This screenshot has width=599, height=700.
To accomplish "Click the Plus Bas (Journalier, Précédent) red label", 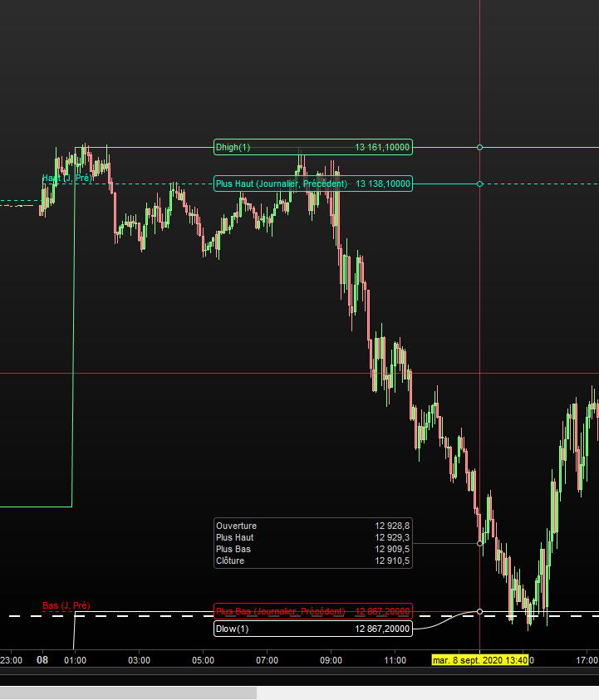I will pyautogui.click(x=313, y=611).
